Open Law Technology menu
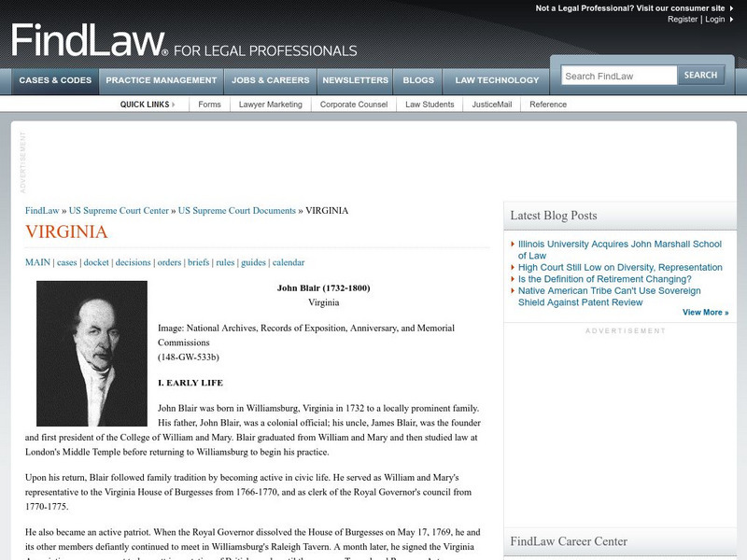The image size is (747, 560). (497, 80)
